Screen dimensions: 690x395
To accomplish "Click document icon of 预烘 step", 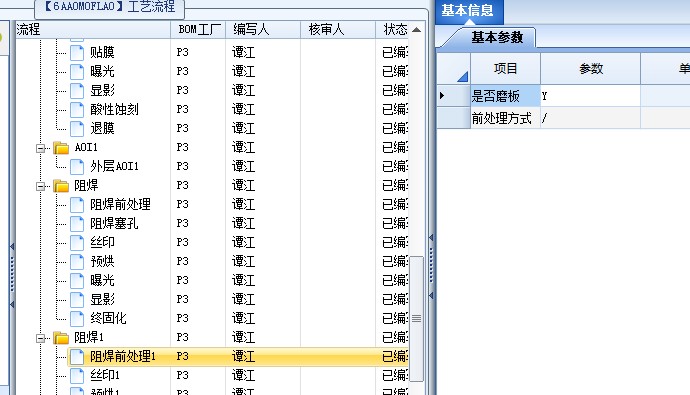I will pyautogui.click(x=77, y=261).
